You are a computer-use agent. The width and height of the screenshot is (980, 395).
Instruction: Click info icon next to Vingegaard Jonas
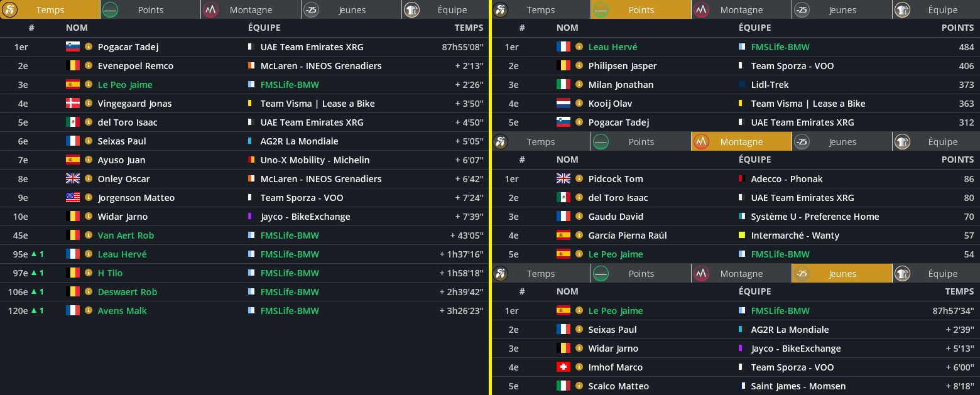point(89,104)
